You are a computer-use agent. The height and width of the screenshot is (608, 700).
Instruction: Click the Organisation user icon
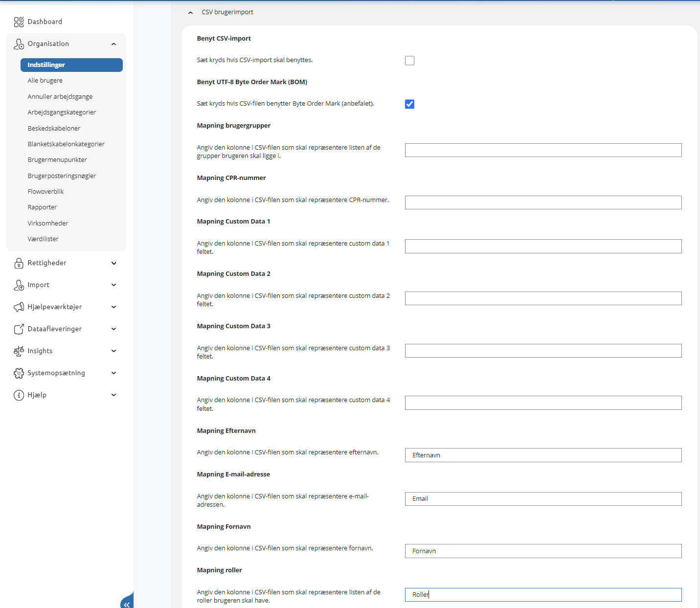(x=19, y=44)
